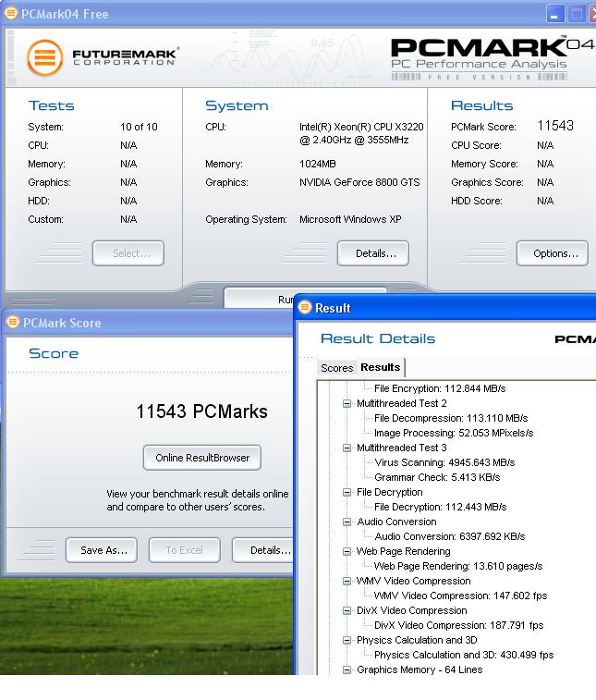Click the Multithreaded Test 3 label
The height and width of the screenshot is (700, 596).
click(x=402, y=448)
